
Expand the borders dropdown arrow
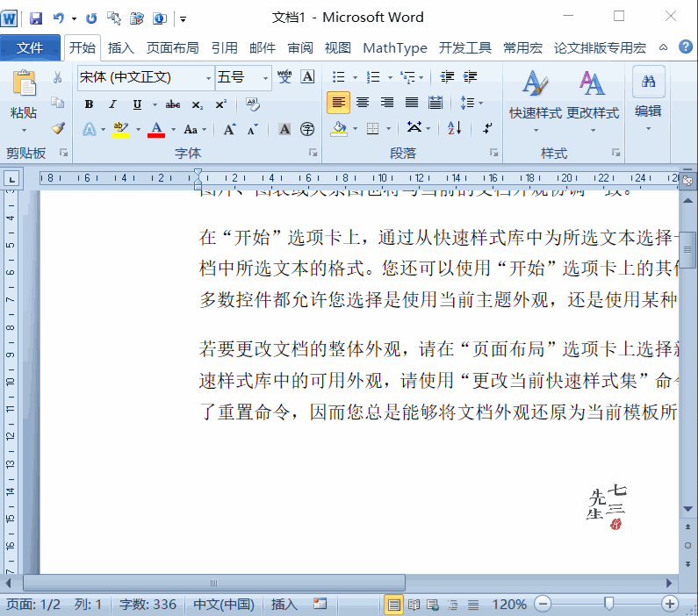coord(389,128)
